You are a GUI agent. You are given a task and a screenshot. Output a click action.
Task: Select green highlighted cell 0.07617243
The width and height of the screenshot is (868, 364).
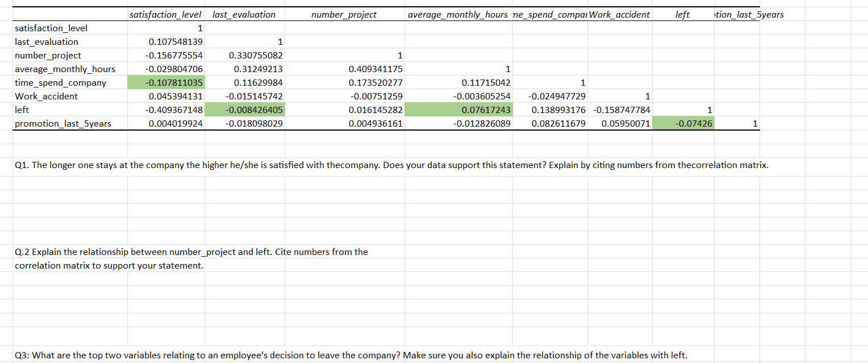click(x=458, y=110)
